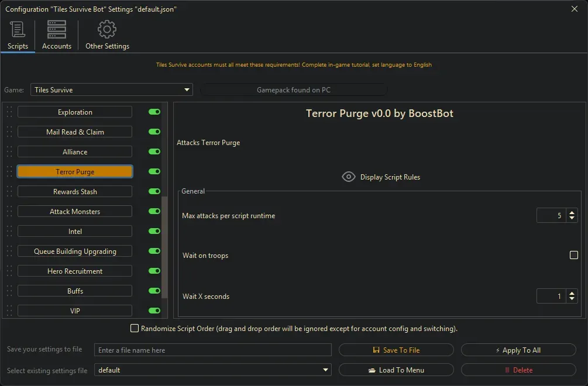Click the drag handle beside Intel script
Screen dimensions: 588x386
pyautogui.click(x=9, y=232)
